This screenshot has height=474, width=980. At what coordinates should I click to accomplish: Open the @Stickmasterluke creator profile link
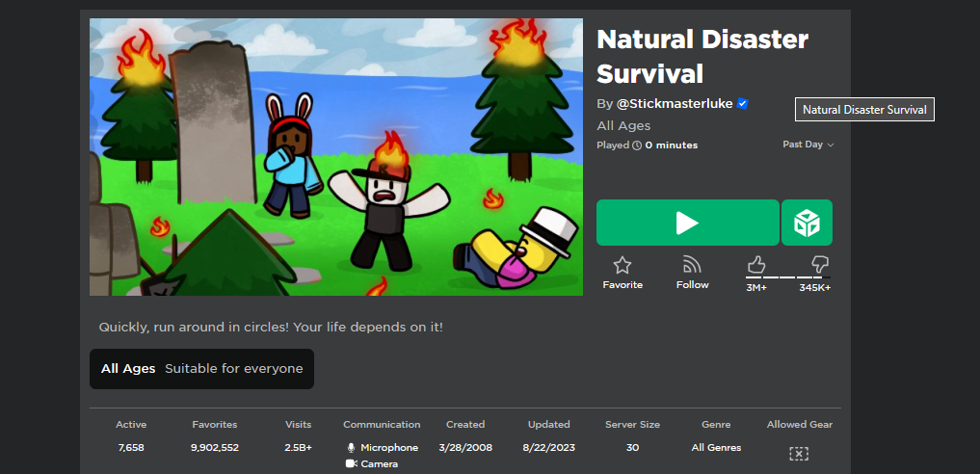pyautogui.click(x=675, y=104)
